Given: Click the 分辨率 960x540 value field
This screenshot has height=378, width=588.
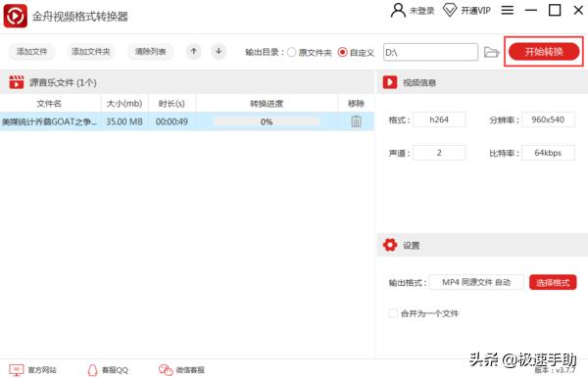Looking at the screenshot, I should pyautogui.click(x=548, y=119).
